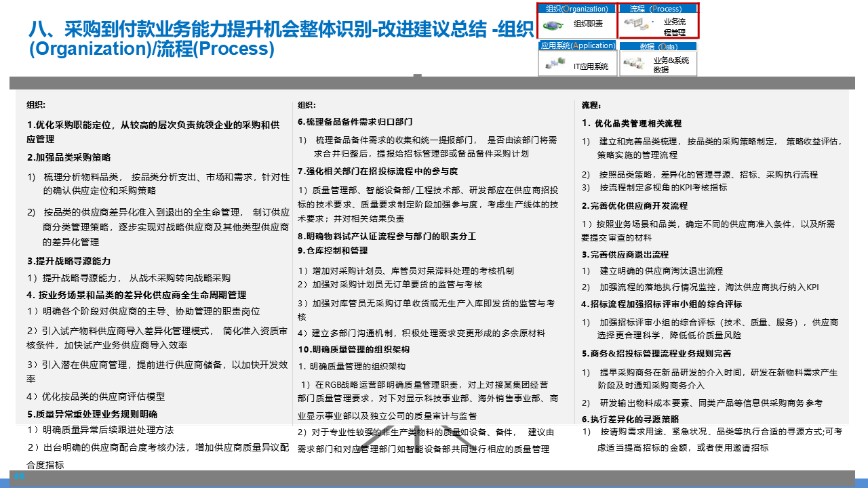Click the line 加强流程的落地执行情况监控
This screenshot has height=488, width=868.
tap(700, 287)
